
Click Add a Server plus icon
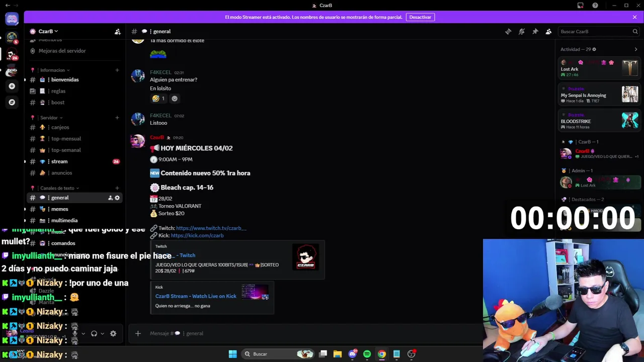pyautogui.click(x=12, y=86)
